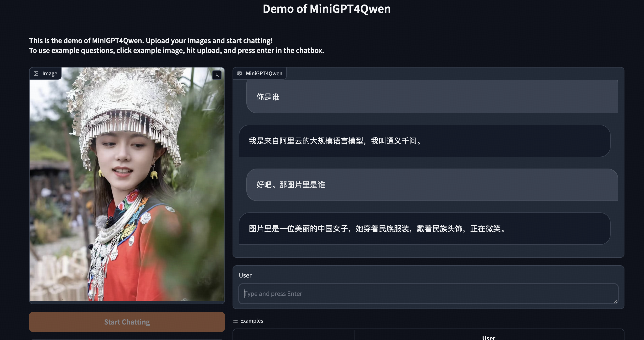This screenshot has width=644, height=340.
Task: Click the picture icon beside Image label
Action: [36, 73]
